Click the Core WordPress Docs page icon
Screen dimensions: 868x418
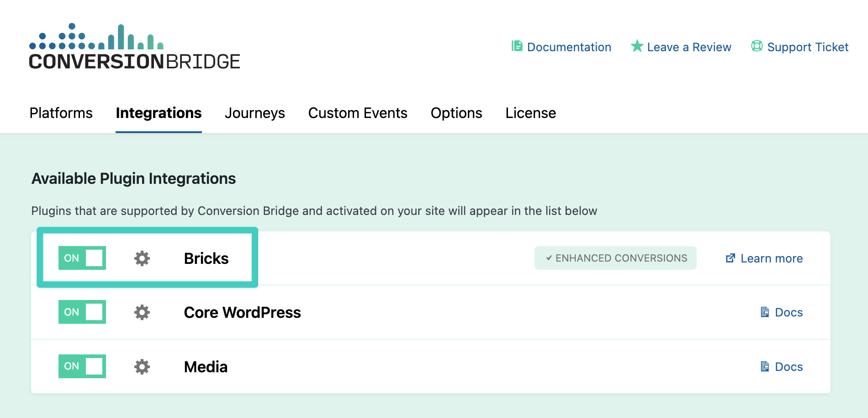coord(765,312)
